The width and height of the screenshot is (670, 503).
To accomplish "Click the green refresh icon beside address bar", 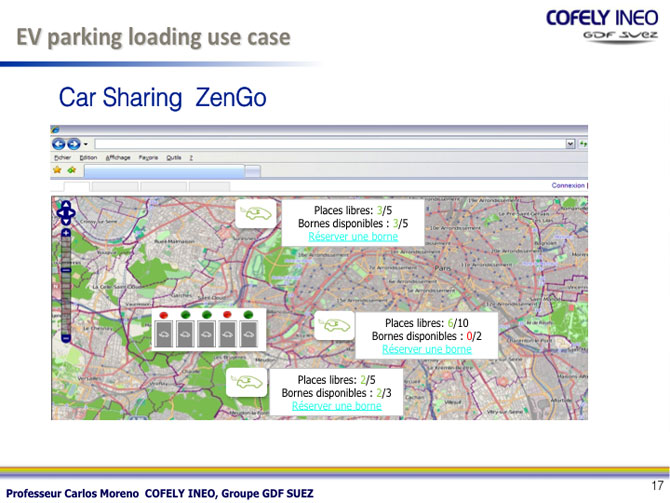I will (x=583, y=144).
